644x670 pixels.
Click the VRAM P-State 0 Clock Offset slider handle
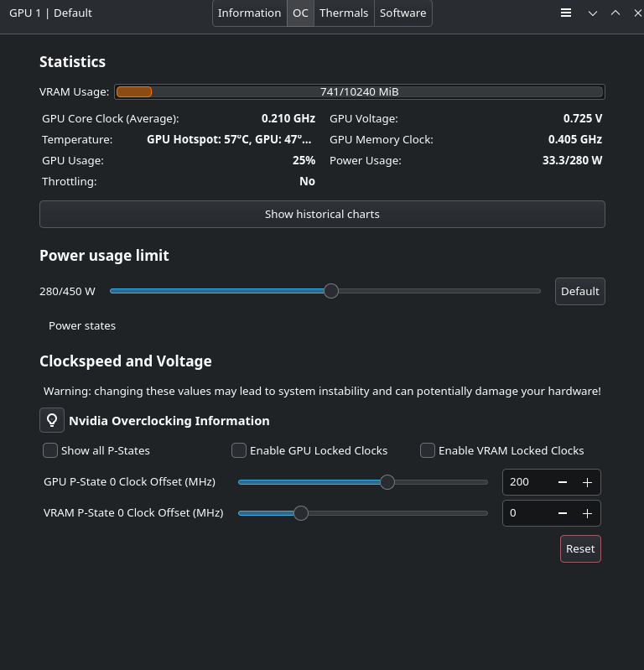(x=301, y=513)
